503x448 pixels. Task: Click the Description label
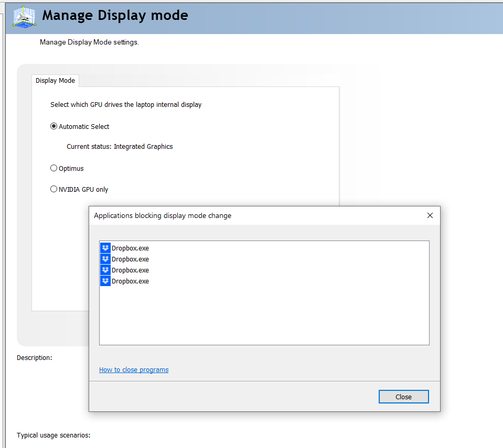tap(35, 357)
